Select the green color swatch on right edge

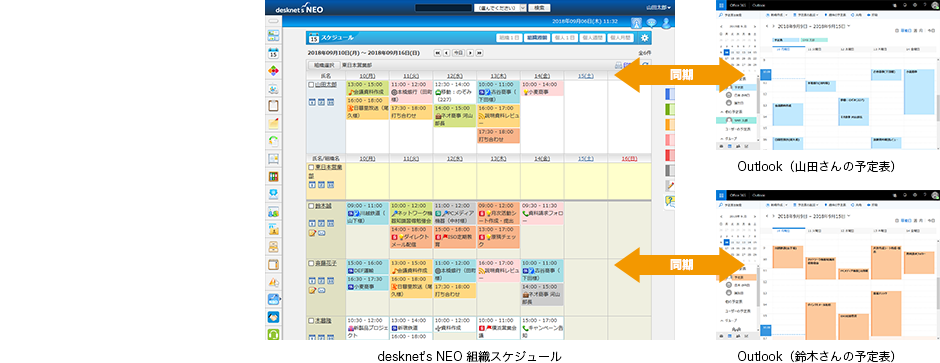(x=671, y=110)
